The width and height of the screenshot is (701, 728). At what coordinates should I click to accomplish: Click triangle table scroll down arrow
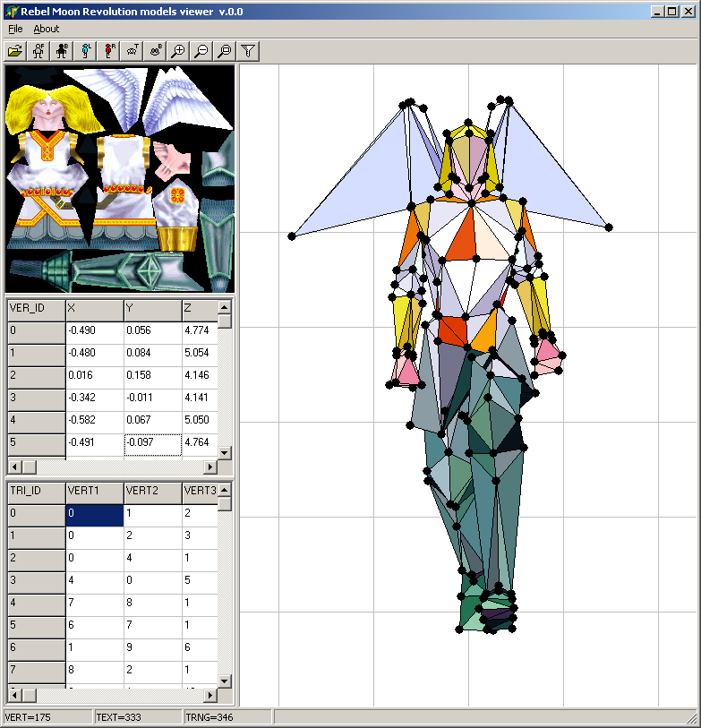pyautogui.click(x=224, y=681)
